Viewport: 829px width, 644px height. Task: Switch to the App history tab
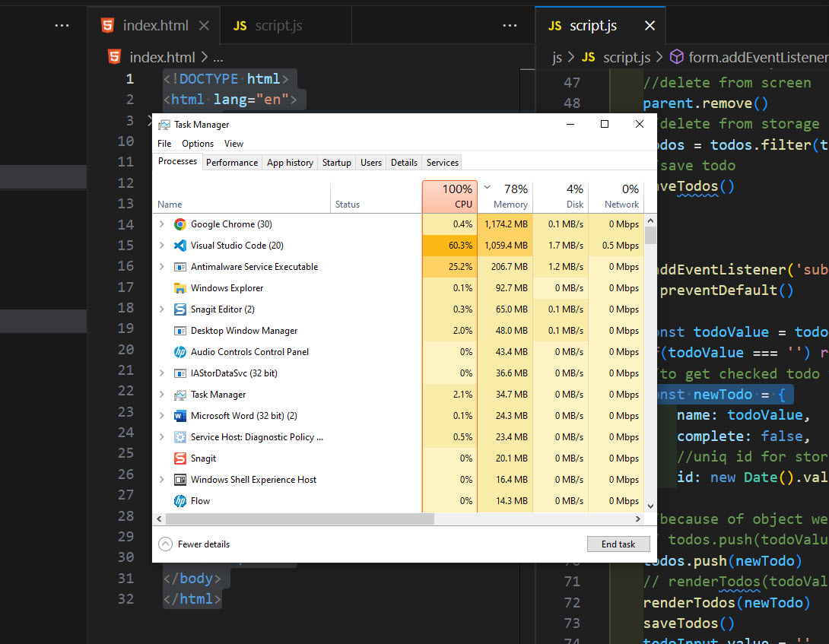click(290, 162)
